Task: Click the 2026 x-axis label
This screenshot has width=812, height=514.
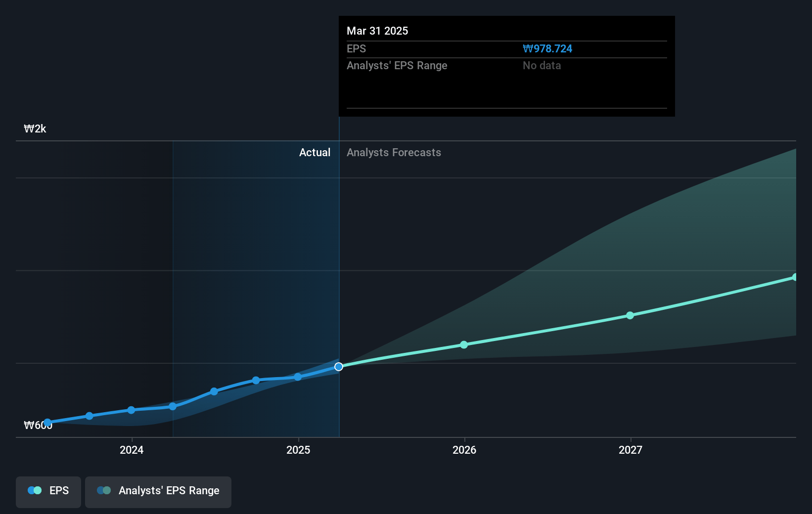Action: [x=464, y=450]
